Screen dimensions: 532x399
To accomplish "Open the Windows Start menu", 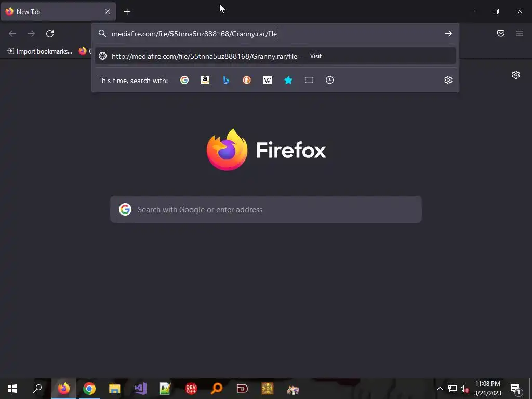I will click(12, 389).
